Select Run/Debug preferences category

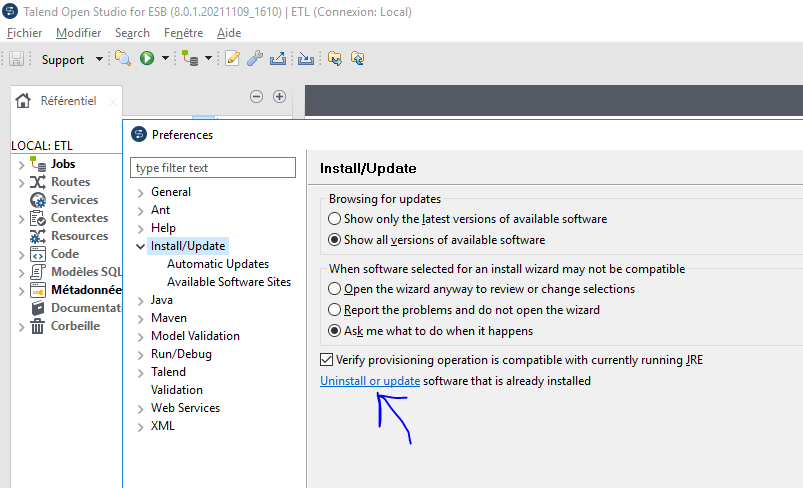coord(181,354)
